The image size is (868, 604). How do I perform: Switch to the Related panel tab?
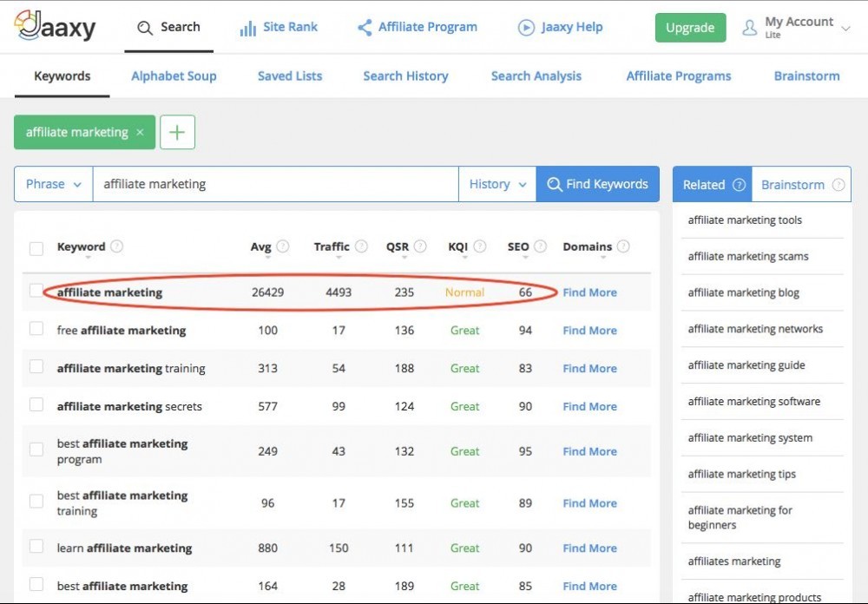pyautogui.click(x=713, y=184)
